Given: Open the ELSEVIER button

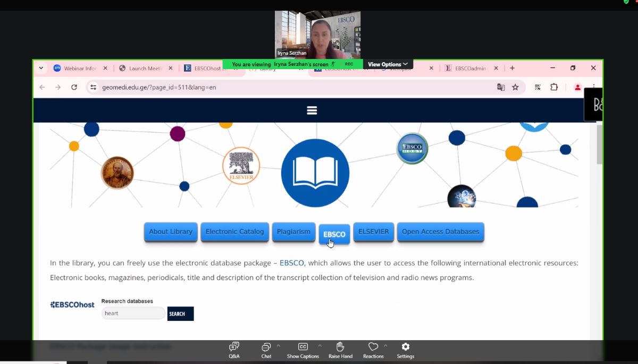Looking at the screenshot, I should (373, 232).
